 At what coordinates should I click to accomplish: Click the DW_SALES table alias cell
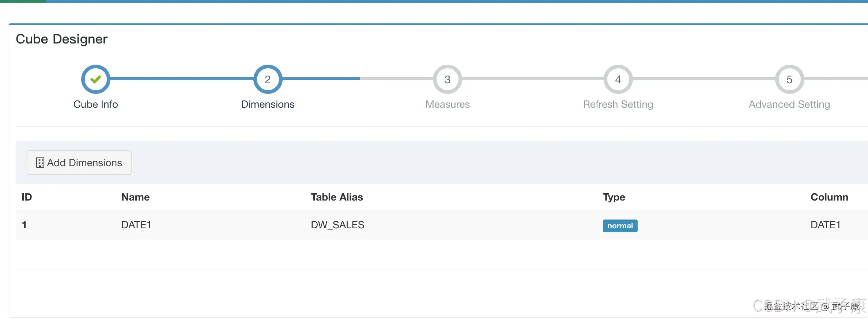click(337, 225)
